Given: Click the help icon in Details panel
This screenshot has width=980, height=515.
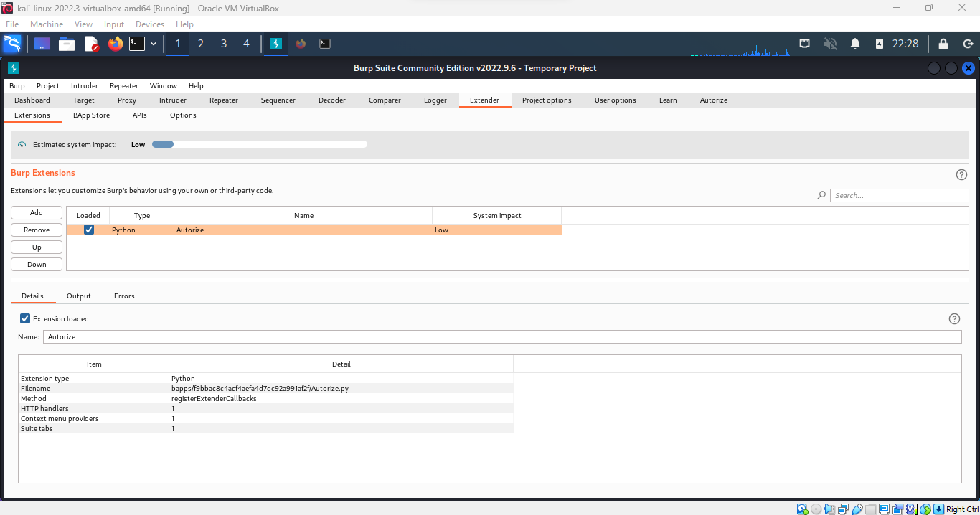Looking at the screenshot, I should click(954, 319).
